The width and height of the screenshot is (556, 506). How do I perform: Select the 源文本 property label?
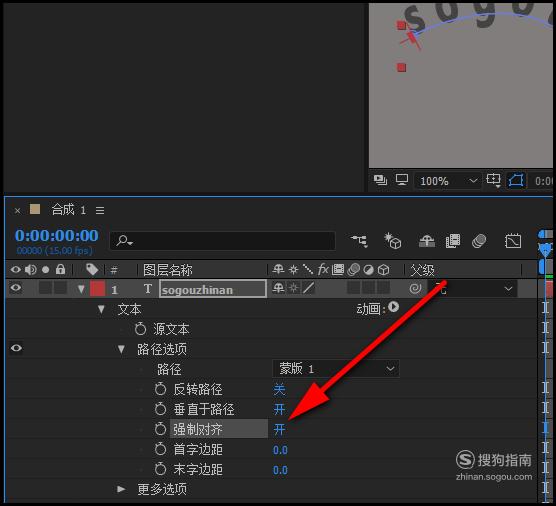171,329
